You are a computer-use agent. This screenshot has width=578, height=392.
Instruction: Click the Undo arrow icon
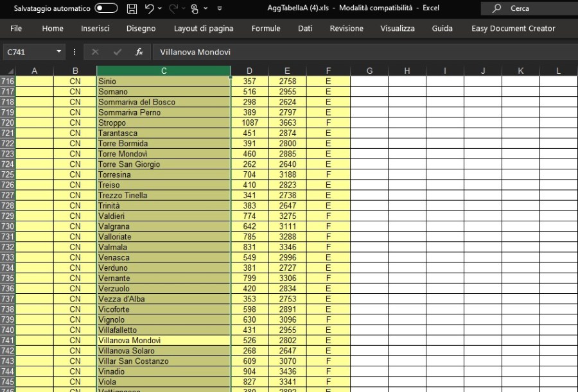point(149,9)
